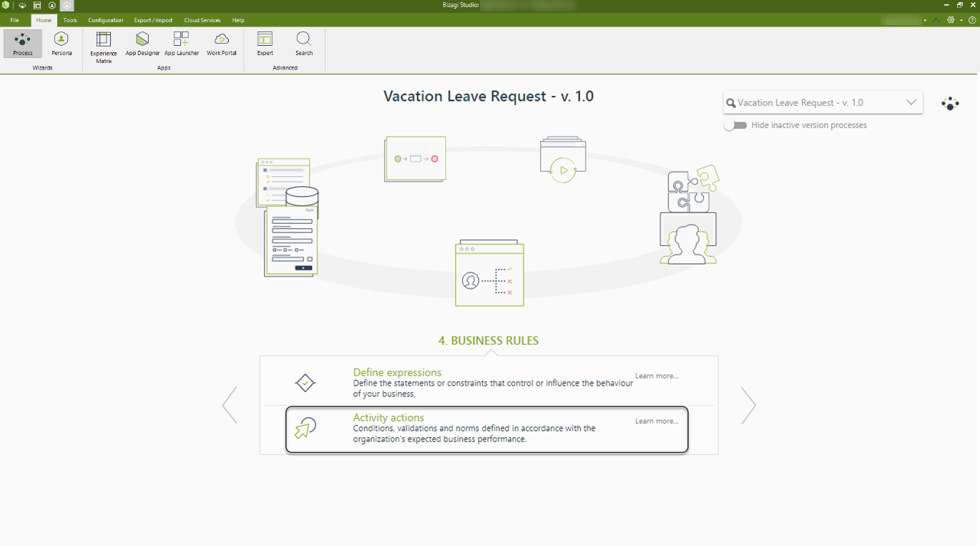Open the Define expressions link
The height and width of the screenshot is (546, 980).
(397, 372)
